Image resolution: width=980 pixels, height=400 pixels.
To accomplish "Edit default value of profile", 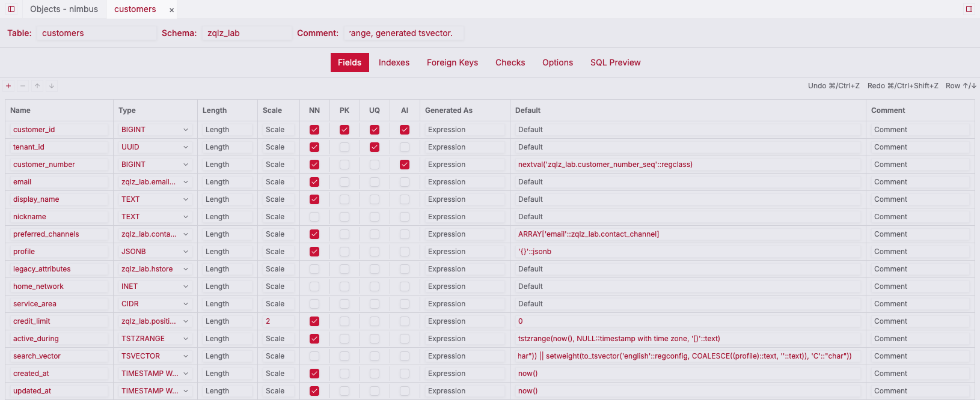I will 688,252.
